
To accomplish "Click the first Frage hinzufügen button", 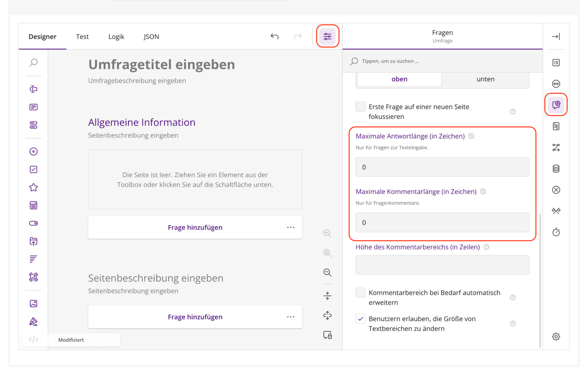I will [195, 227].
